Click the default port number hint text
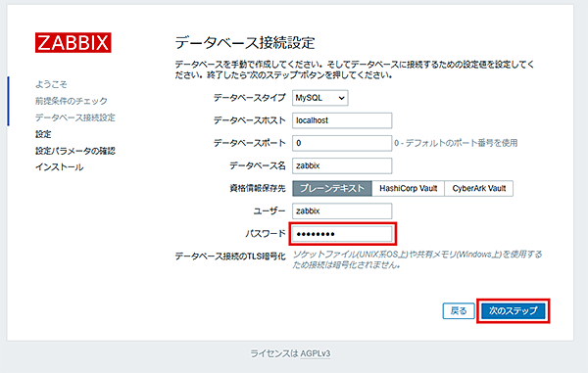 click(456, 143)
